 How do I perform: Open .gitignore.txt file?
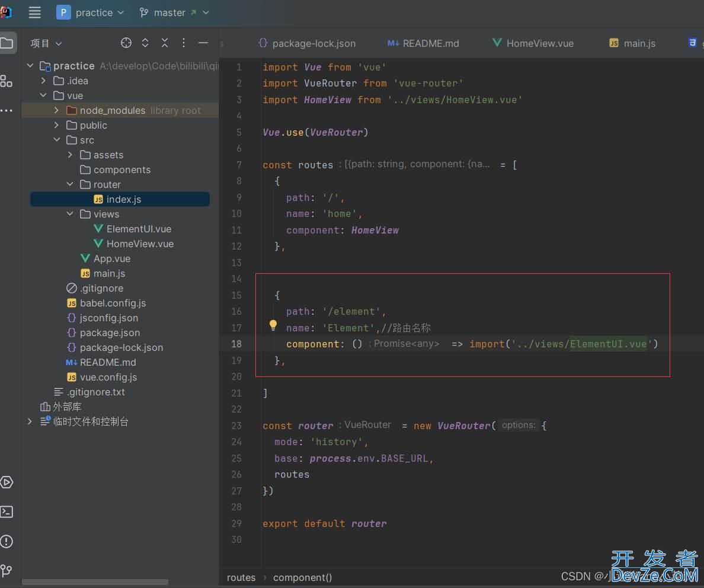pyautogui.click(x=89, y=392)
